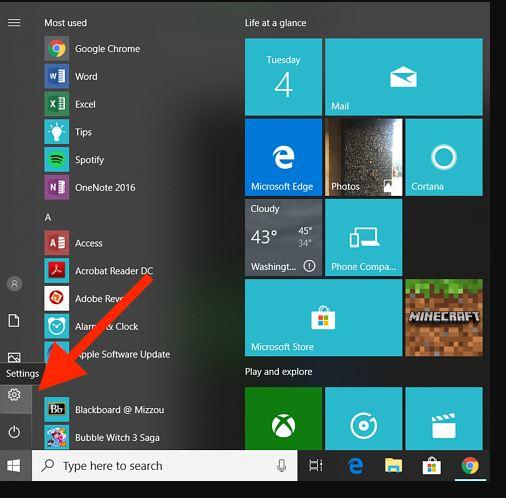The image size is (506, 498).
Task: Launch the Minecraft tile
Action: point(444,318)
